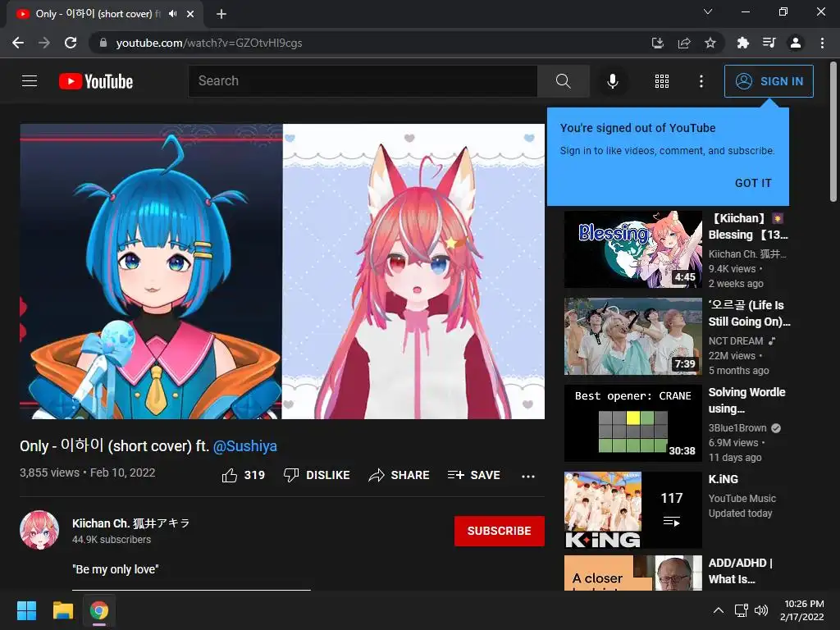Dismiss signed-out notice with GOT IT
The image size is (840, 630).
point(753,183)
